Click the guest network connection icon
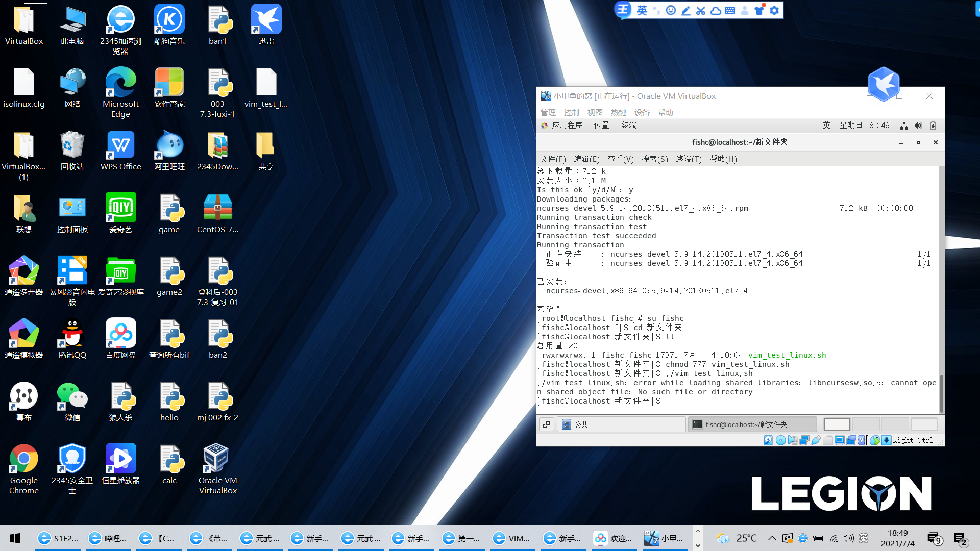This screenshot has height=551, width=980. (904, 126)
